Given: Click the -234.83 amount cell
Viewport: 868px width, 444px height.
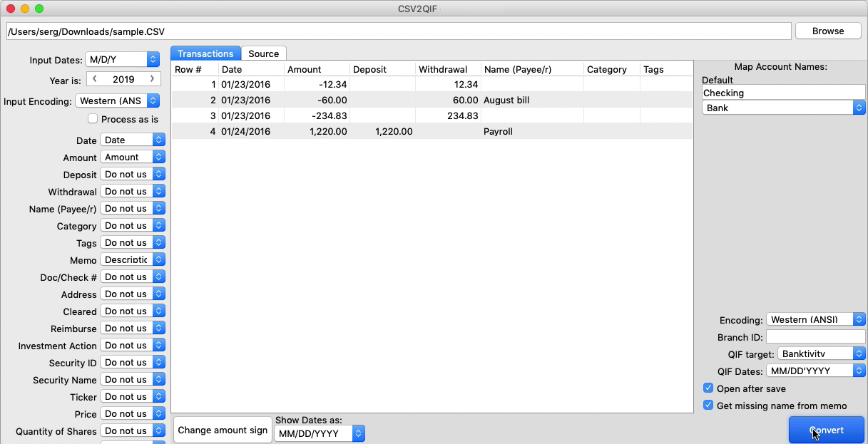Looking at the screenshot, I should click(317, 116).
